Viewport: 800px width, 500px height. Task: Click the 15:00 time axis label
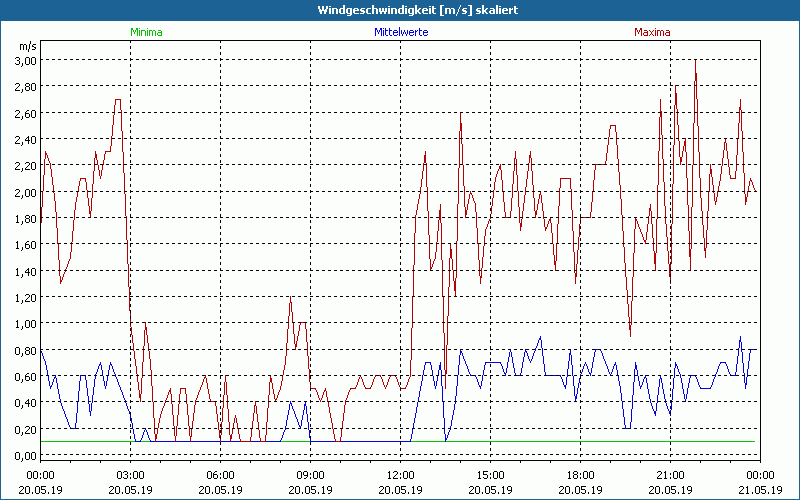(x=490, y=475)
